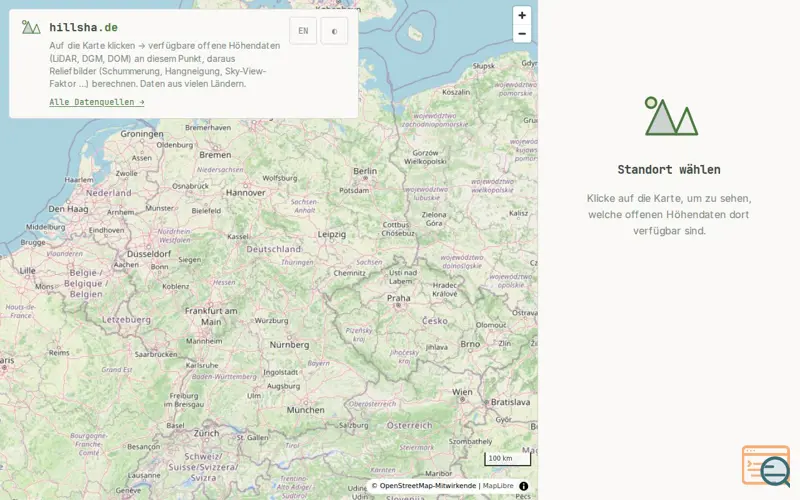
Task: Toggle dark mode contrast button
Action: (334, 31)
